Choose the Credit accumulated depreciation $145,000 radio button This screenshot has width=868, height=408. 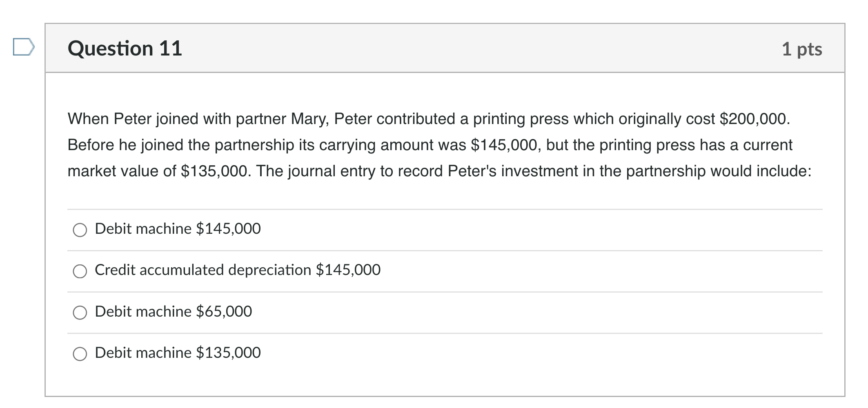(x=80, y=271)
